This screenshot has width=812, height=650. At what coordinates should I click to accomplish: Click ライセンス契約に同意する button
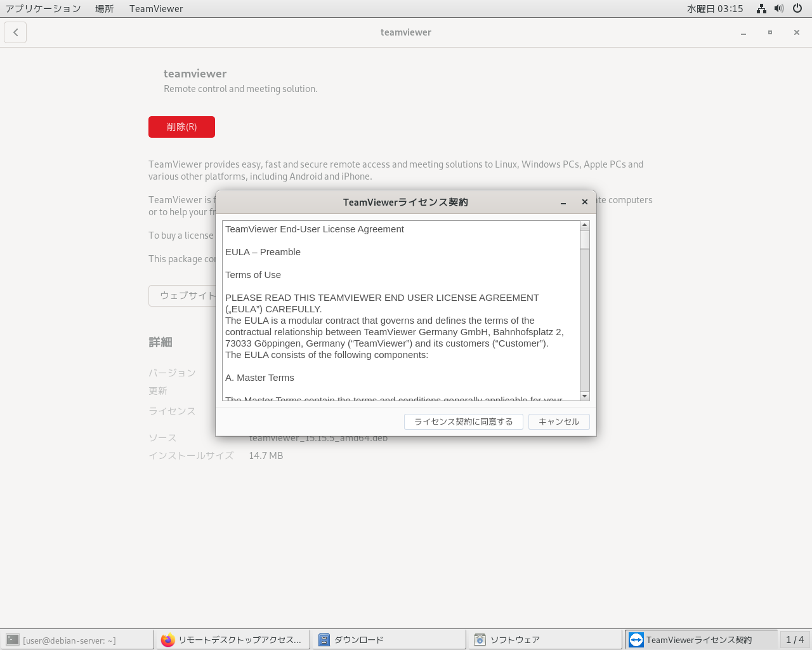pos(463,421)
